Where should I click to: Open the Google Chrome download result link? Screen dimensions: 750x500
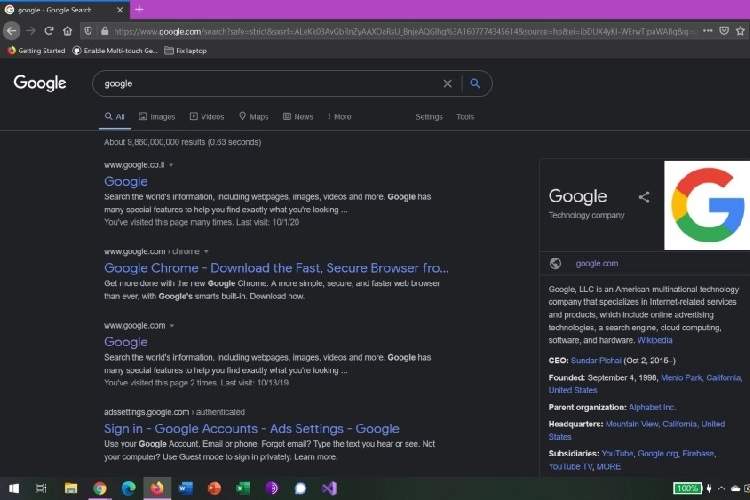[x=276, y=268]
